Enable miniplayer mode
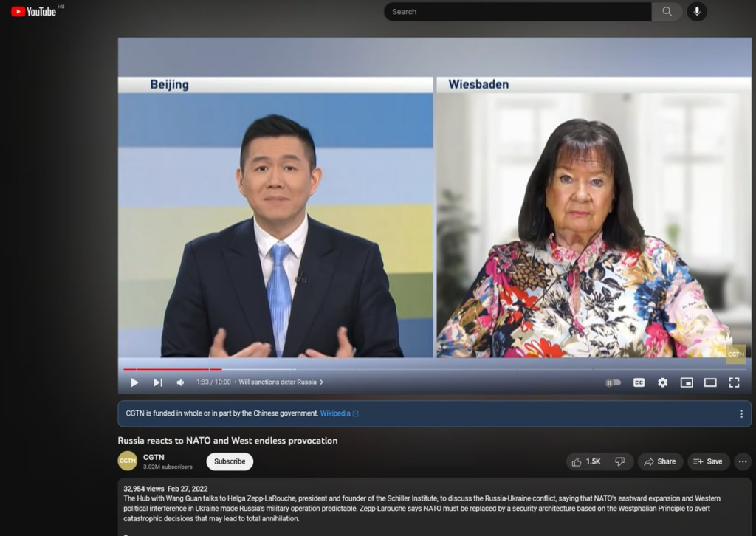756x536 pixels. (x=686, y=382)
